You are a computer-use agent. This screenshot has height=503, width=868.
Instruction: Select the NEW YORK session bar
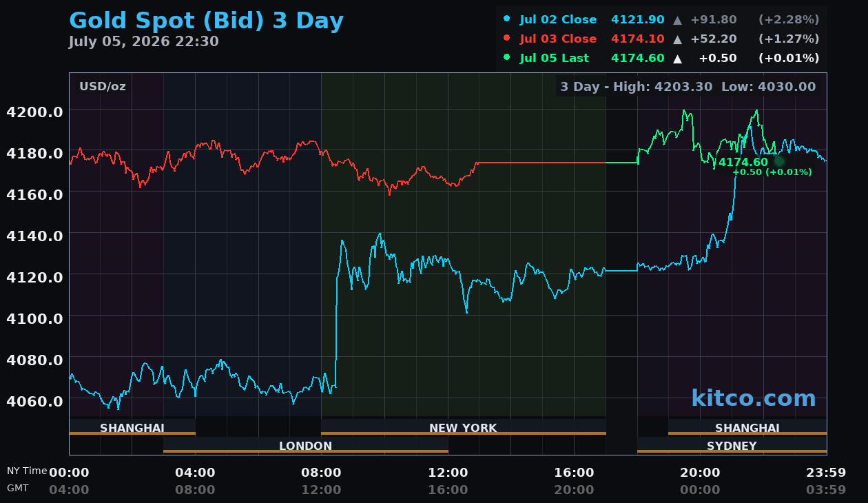coord(464,427)
